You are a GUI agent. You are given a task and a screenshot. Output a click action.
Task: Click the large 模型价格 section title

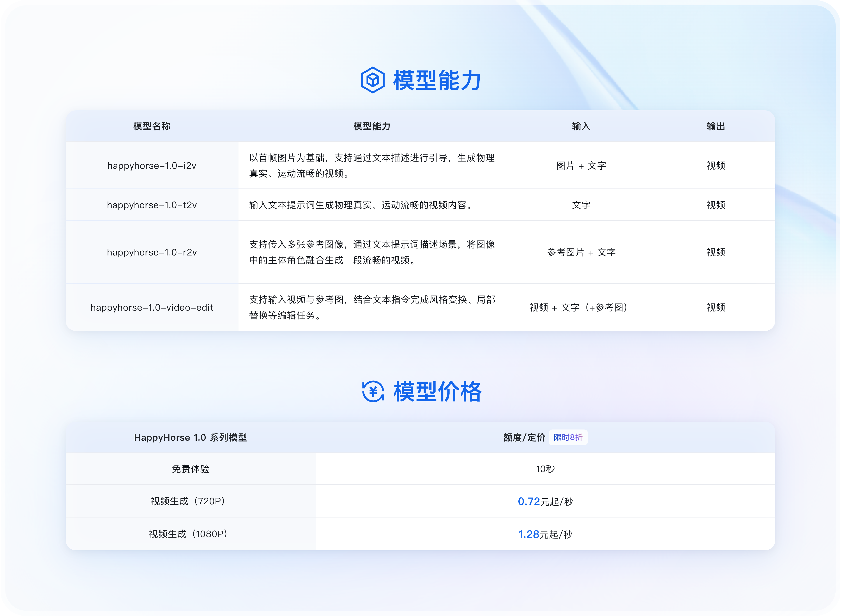tap(437, 392)
